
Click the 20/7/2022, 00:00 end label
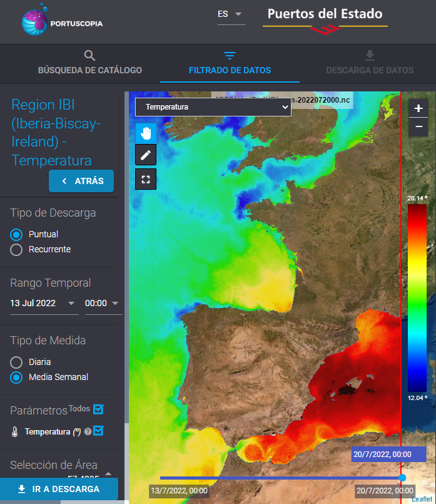pyautogui.click(x=385, y=491)
